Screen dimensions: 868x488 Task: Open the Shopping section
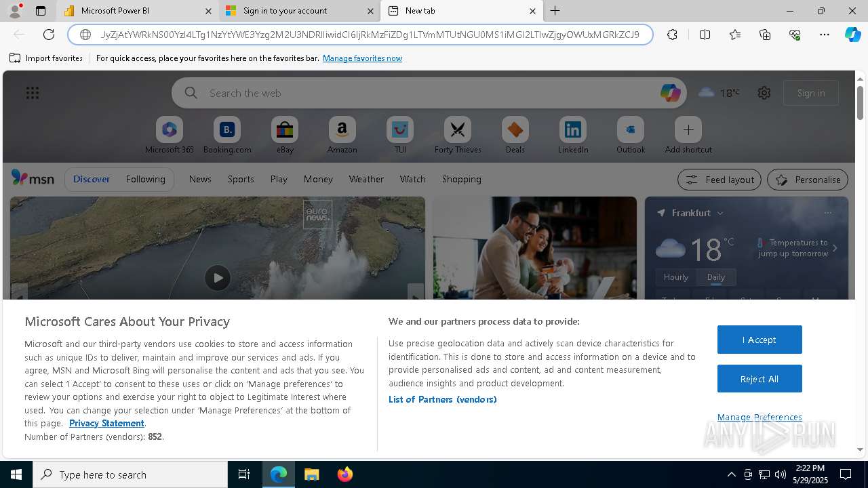point(461,179)
